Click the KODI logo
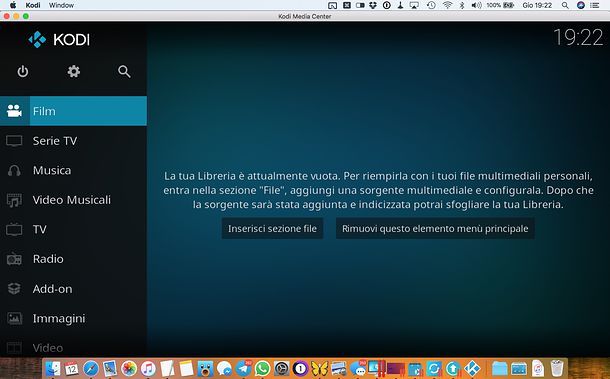Viewport: 610px width, 379px height. (x=59, y=39)
